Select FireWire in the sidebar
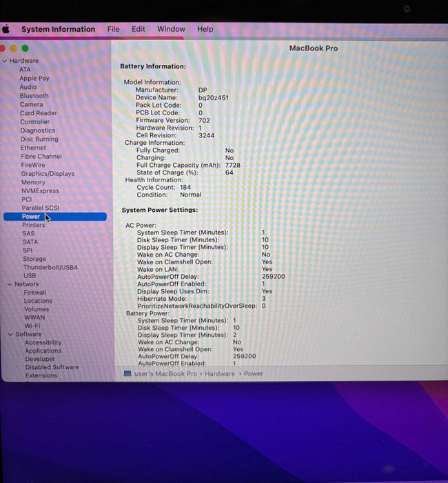Image resolution: width=448 pixels, height=483 pixels. pyautogui.click(x=33, y=165)
